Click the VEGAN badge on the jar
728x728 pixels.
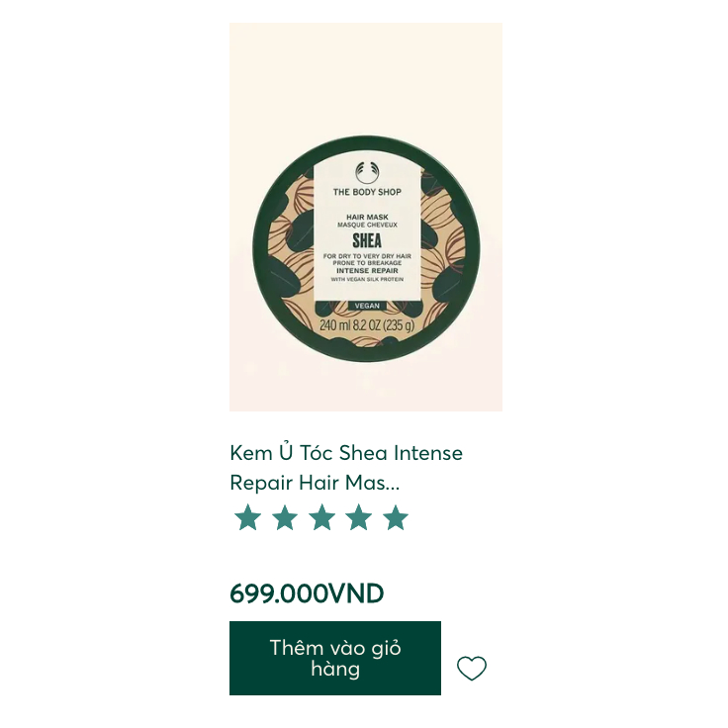pos(367,306)
